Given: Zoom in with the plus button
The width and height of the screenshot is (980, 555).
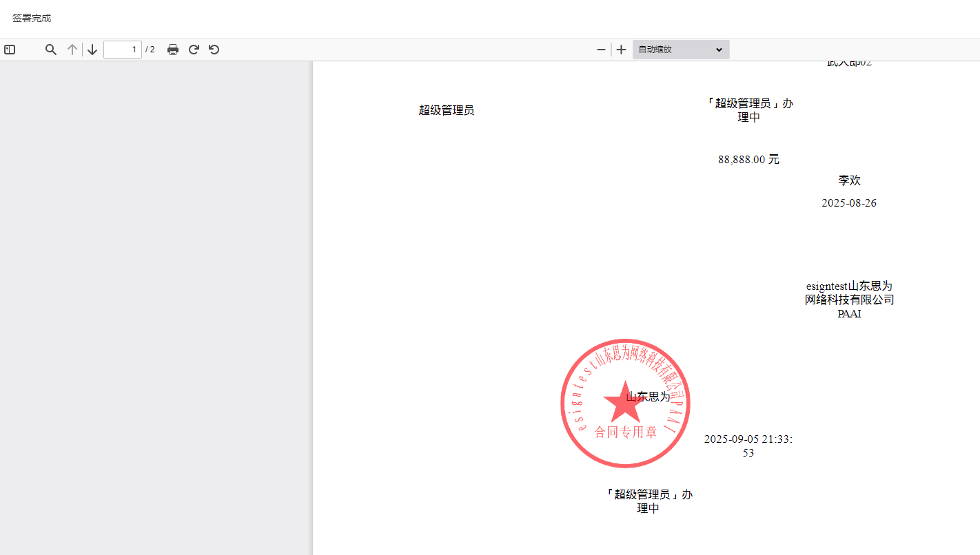Looking at the screenshot, I should 621,50.
